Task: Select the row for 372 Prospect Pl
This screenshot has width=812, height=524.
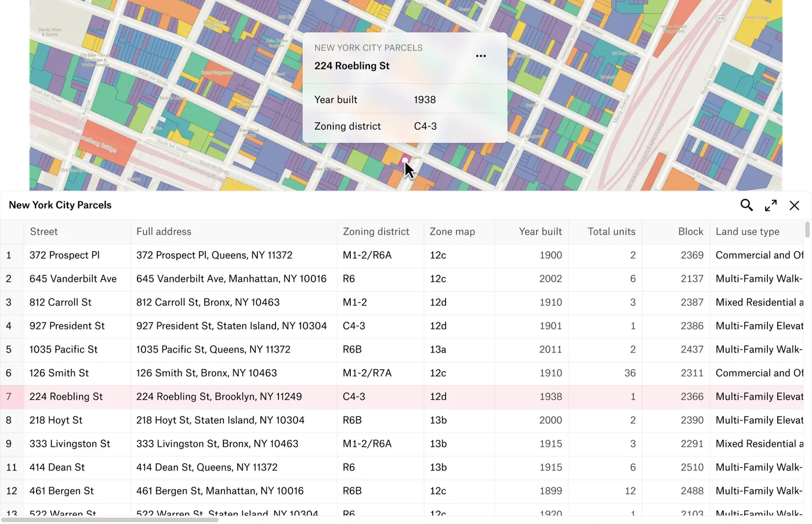Action: pyautogui.click(x=402, y=255)
